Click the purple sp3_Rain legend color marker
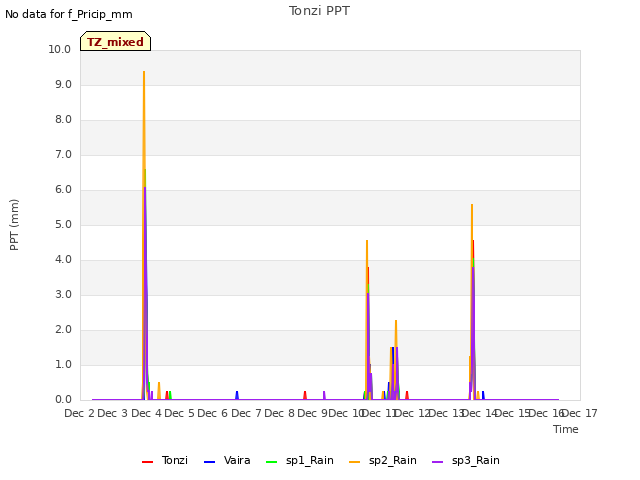640x480 pixels. coord(438,462)
